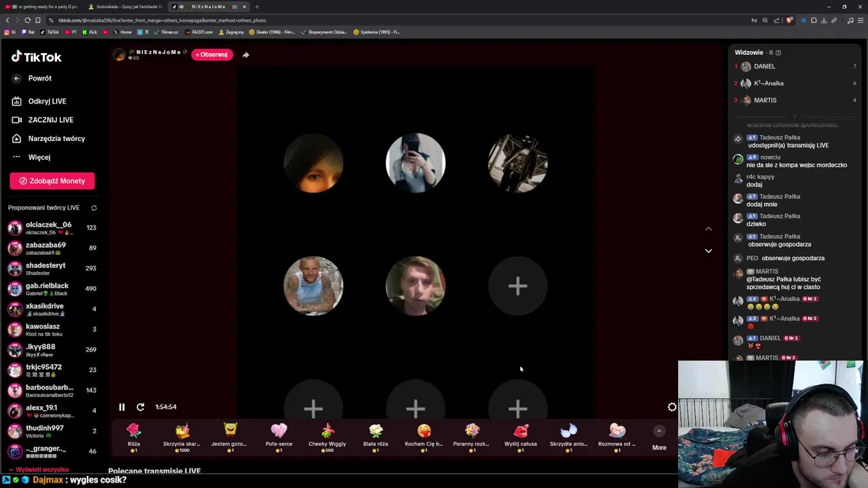Reload the live stream with refresh icon
Viewport: 868px width, 488px height.
click(x=140, y=407)
